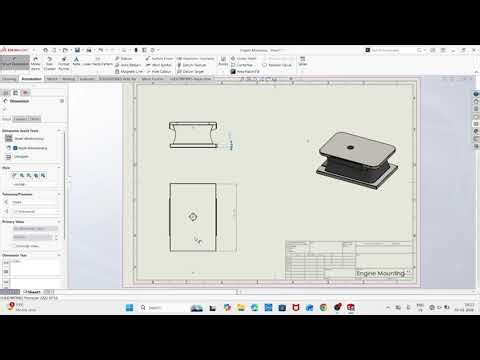Select the Sheet1 tab at the bottom

point(33,292)
